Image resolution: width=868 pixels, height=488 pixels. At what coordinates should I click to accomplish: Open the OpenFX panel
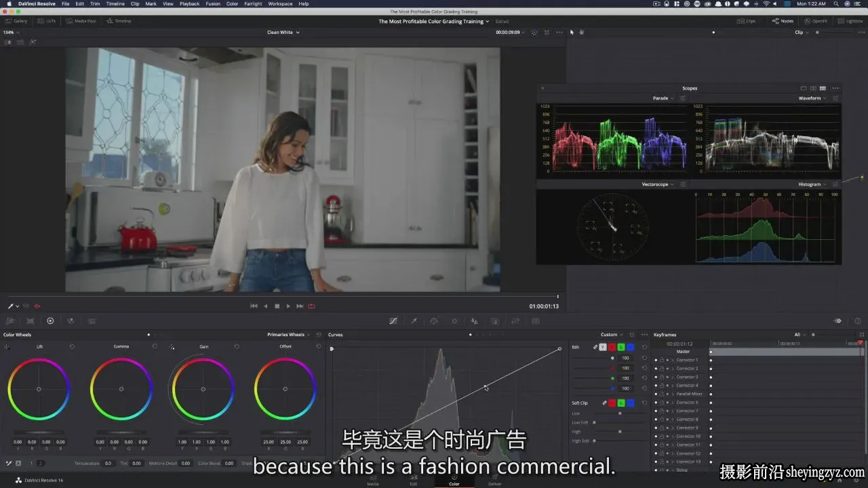pyautogui.click(x=816, y=21)
